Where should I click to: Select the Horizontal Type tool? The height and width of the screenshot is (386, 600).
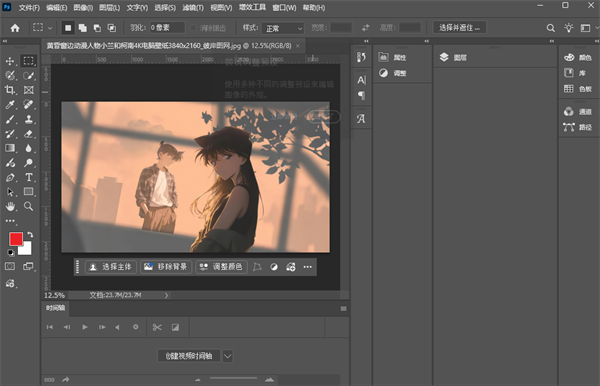tap(29, 177)
